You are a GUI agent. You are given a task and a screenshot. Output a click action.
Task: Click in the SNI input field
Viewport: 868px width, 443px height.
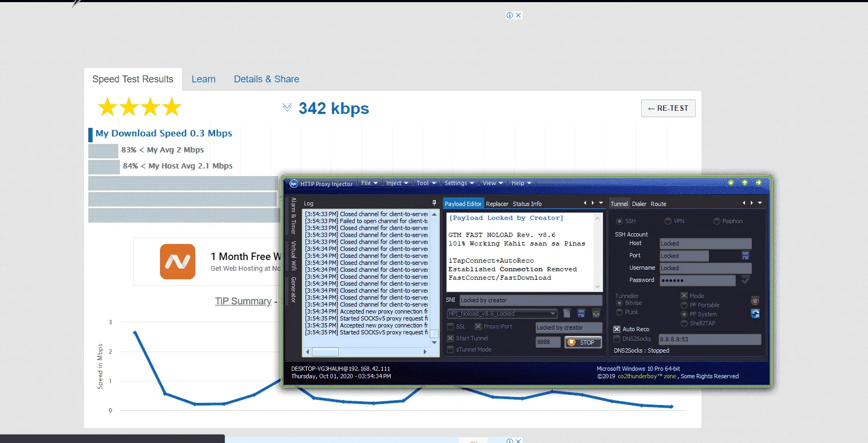pyautogui.click(x=530, y=300)
